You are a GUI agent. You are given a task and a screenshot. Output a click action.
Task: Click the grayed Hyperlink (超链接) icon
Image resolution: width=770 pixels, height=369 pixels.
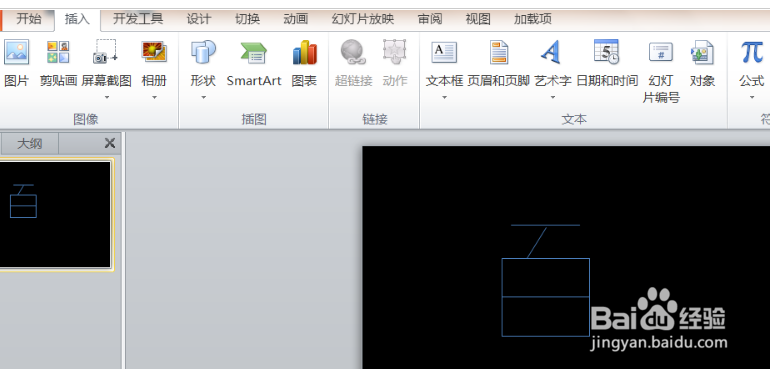click(x=353, y=52)
